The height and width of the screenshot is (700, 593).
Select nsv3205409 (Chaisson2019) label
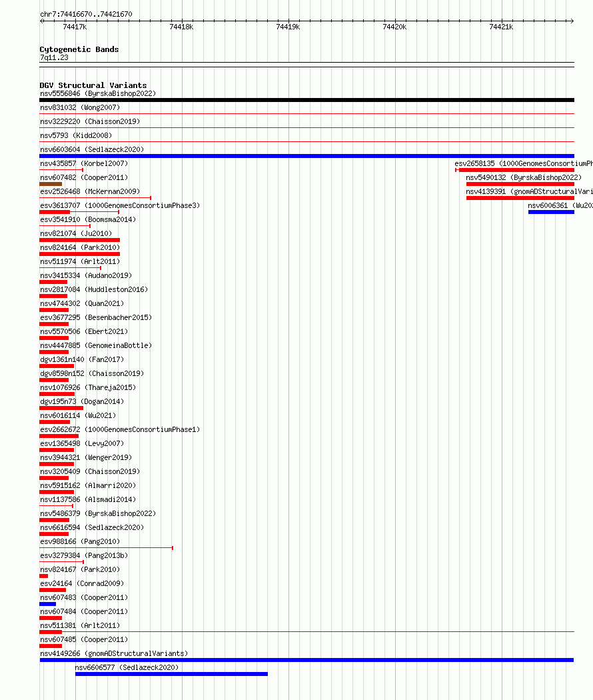90,471
